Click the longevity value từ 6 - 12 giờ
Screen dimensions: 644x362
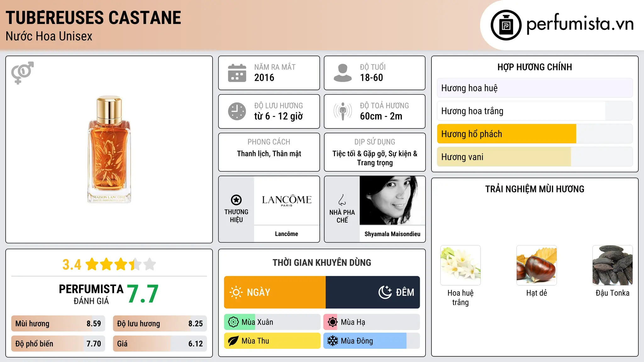[279, 116]
